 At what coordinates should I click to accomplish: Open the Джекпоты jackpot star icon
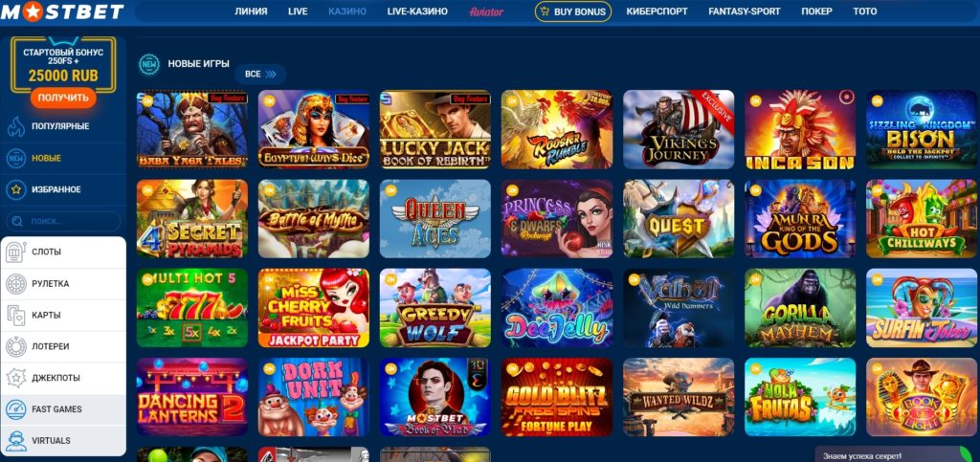[15, 378]
